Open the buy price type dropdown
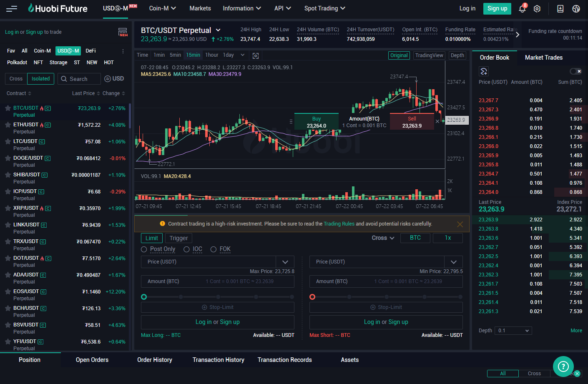 click(x=285, y=262)
